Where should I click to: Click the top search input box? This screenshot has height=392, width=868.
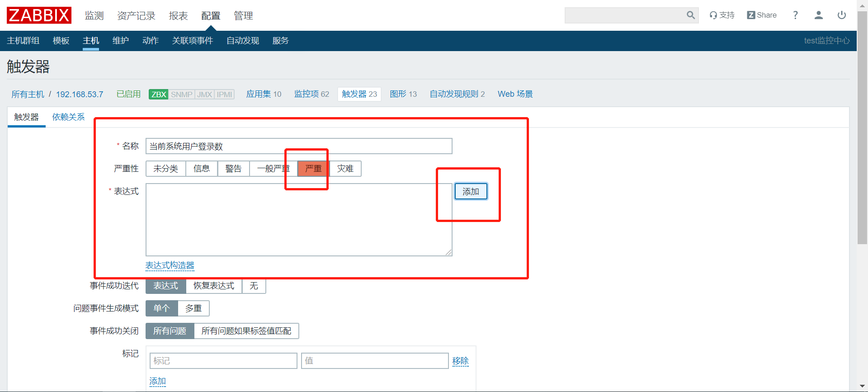point(626,15)
